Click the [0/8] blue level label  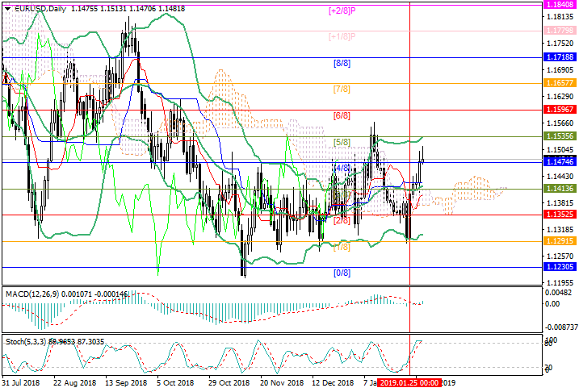point(342,273)
